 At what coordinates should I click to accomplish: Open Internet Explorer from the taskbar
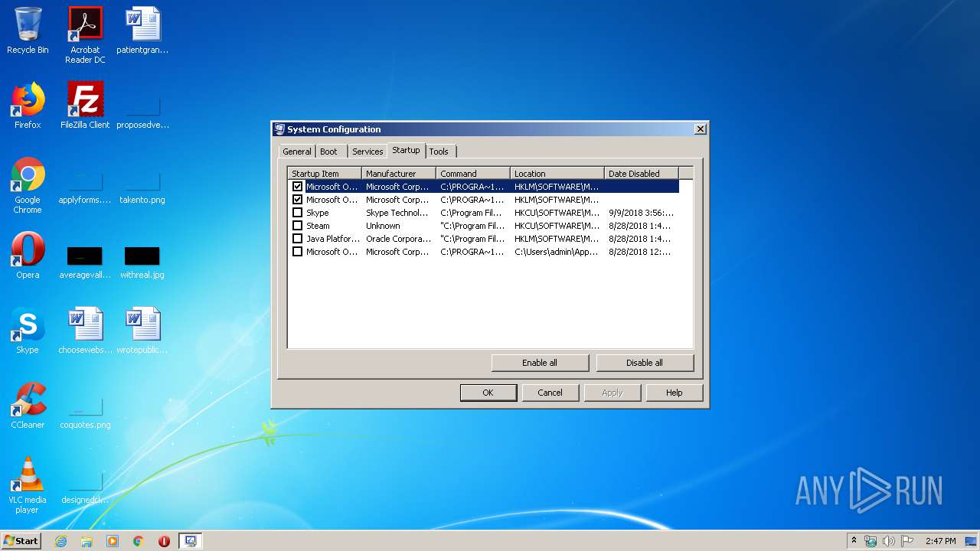61,541
